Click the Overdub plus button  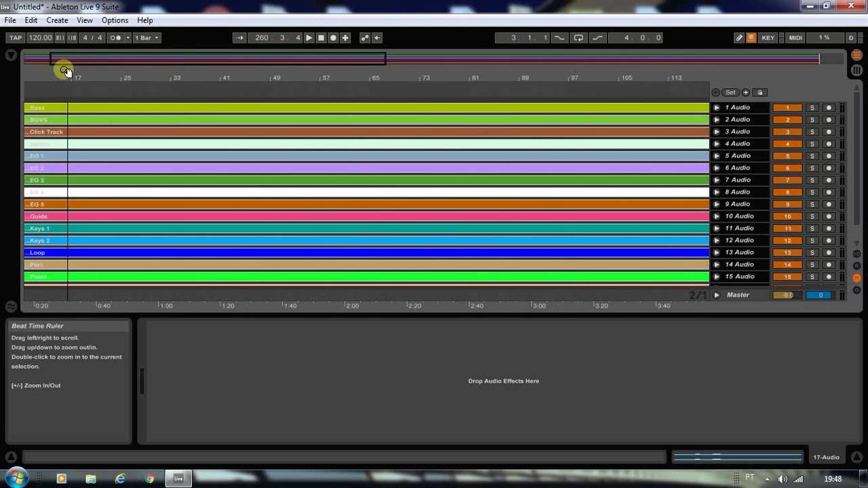pyautogui.click(x=345, y=38)
